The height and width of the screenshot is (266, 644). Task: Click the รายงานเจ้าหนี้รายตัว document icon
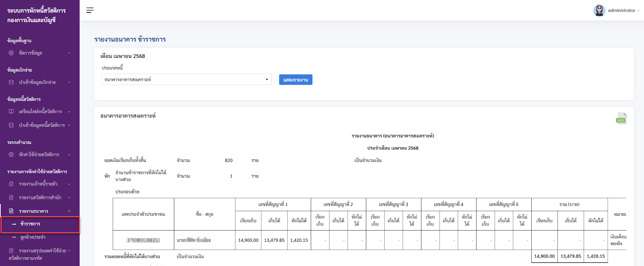coord(11,184)
